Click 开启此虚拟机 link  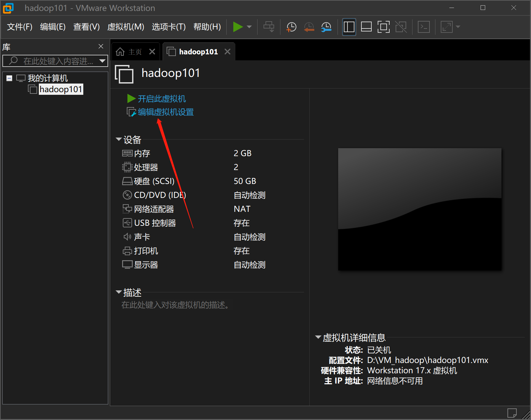click(162, 99)
